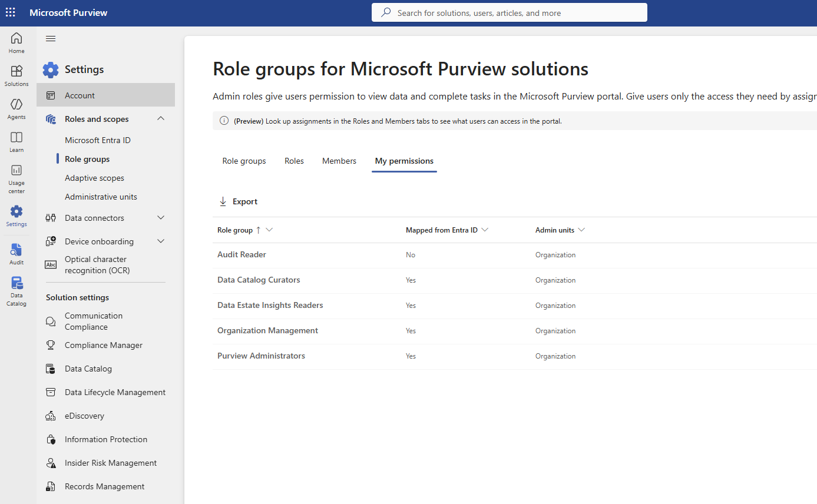Viewport: 817px width, 504px height.
Task: Open the Data Catalog Curators role group
Action: point(259,280)
